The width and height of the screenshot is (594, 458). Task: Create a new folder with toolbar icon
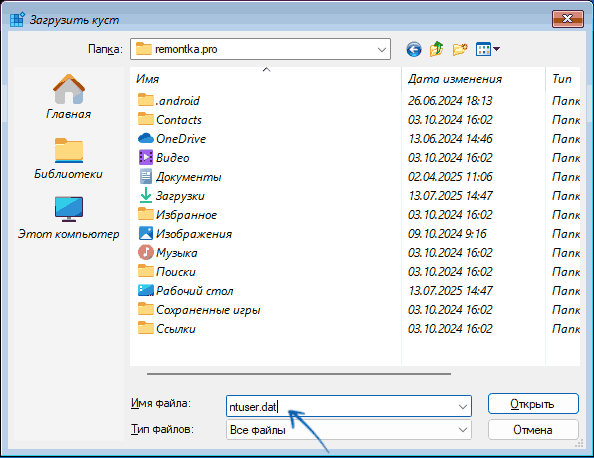click(460, 49)
